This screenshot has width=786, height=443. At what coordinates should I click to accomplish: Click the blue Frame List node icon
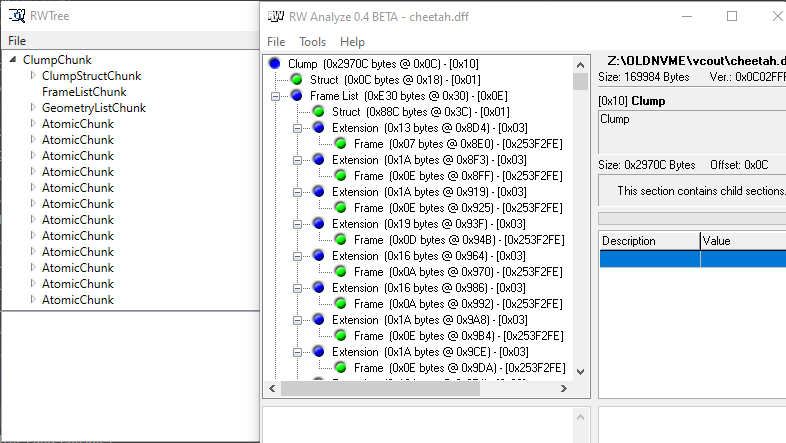(x=297, y=96)
